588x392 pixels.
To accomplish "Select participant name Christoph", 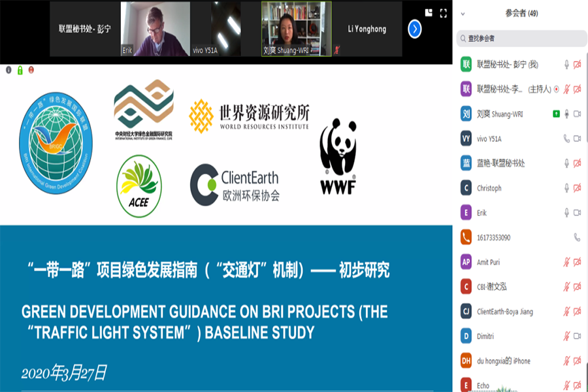I will (x=489, y=188).
